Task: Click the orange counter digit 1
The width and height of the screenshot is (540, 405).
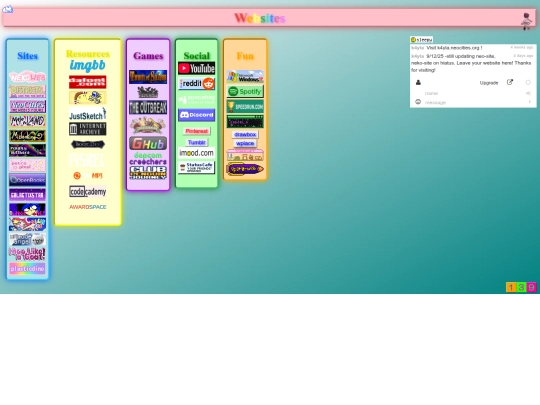Action: (x=511, y=287)
